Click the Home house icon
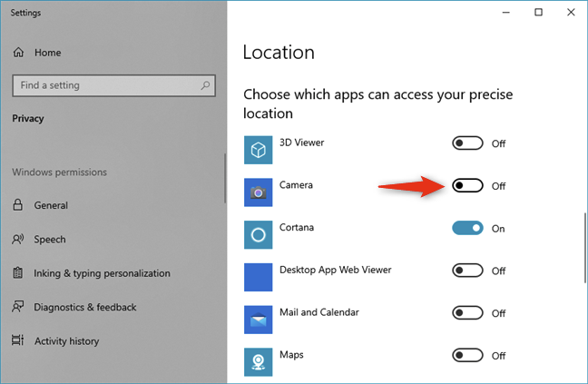This screenshot has height=384, width=588. (18, 53)
